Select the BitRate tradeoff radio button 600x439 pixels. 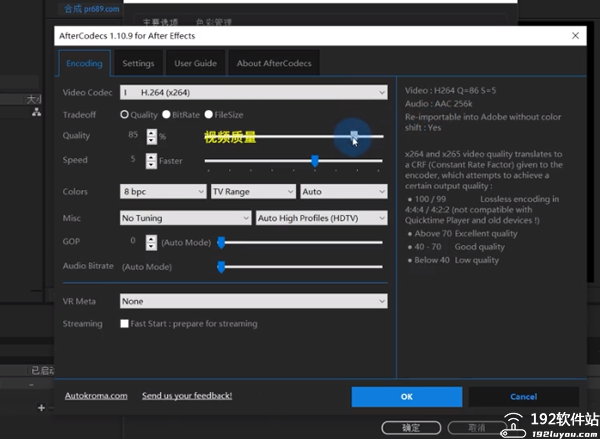(x=166, y=114)
